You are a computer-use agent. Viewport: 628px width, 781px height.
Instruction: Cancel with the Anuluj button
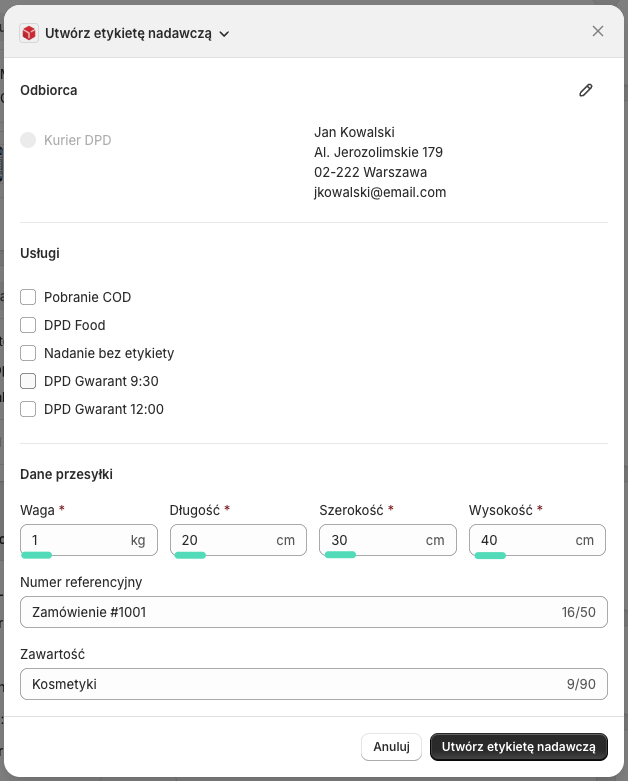(x=391, y=747)
